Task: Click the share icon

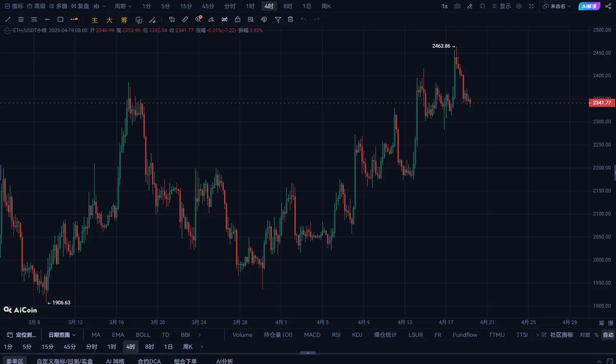Action: tap(608, 6)
